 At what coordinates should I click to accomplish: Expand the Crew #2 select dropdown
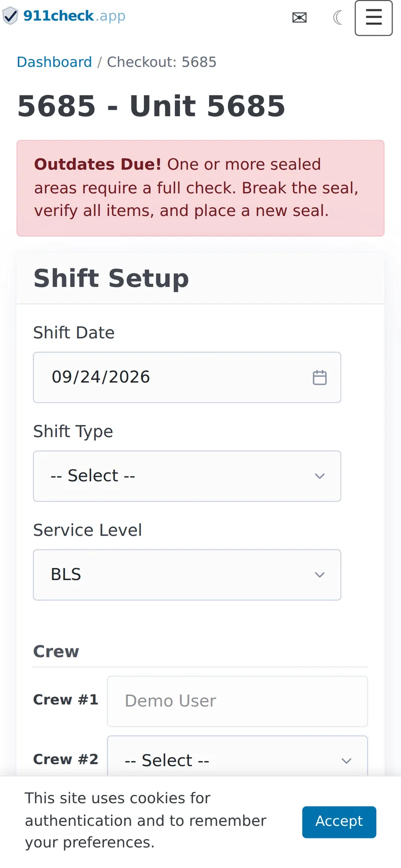238,756
